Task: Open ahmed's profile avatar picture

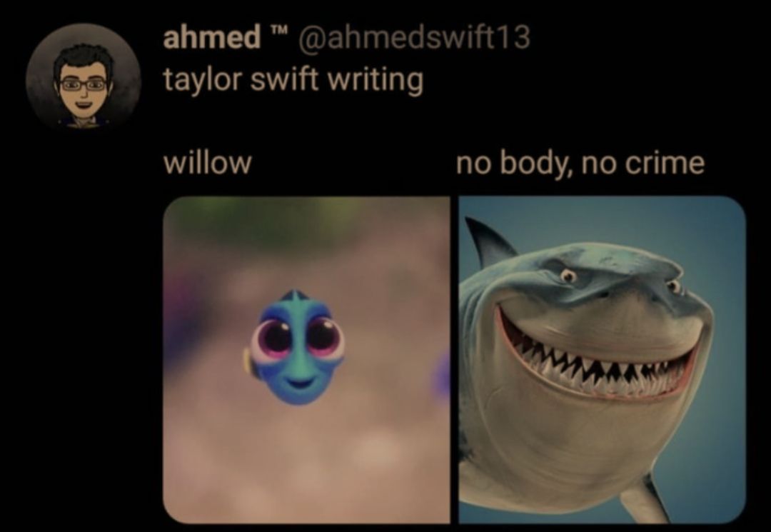Action: (x=84, y=76)
